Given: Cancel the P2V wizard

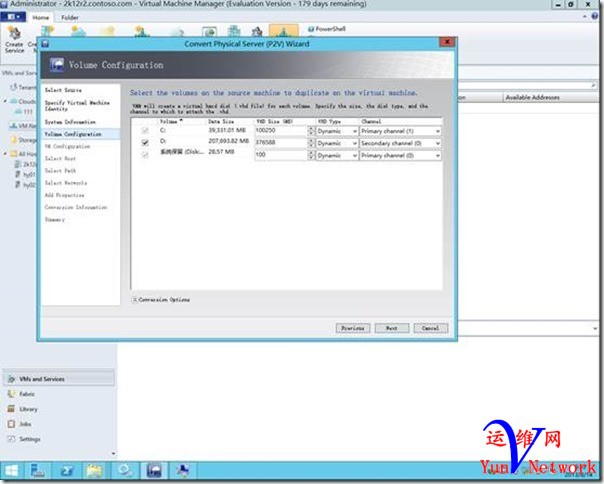Looking at the screenshot, I should click(431, 328).
